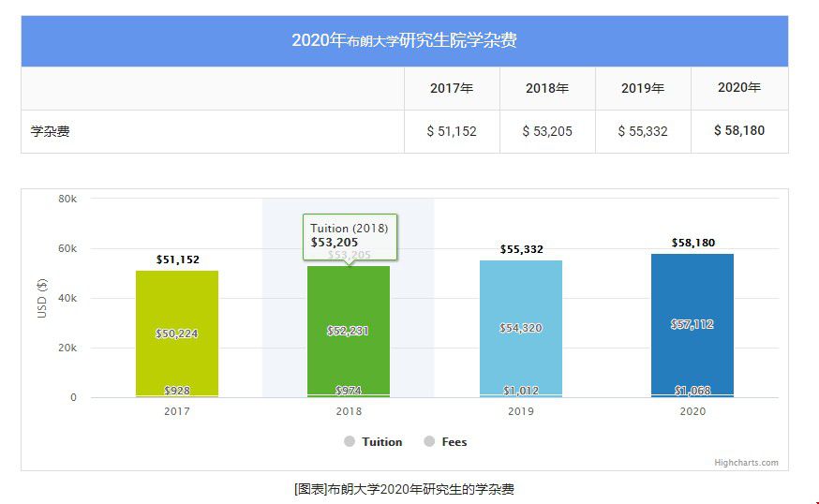Click the $928 fees label in 2017 bar

click(177, 391)
